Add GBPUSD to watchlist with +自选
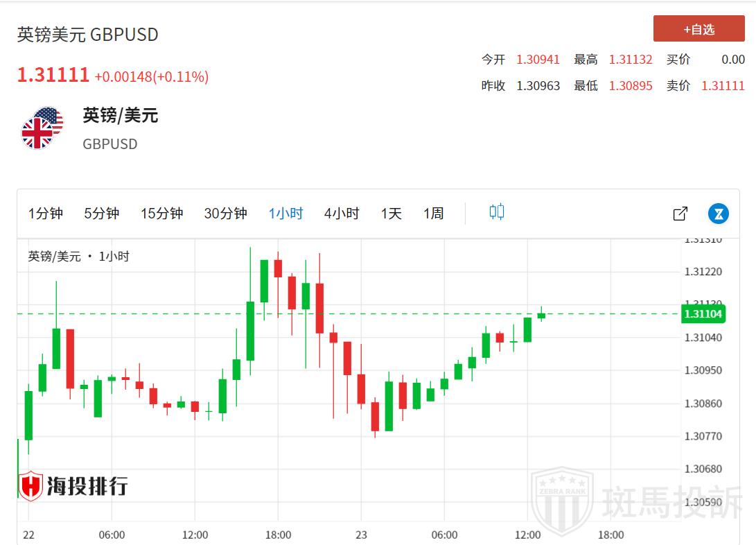The image size is (756, 545). point(698,29)
